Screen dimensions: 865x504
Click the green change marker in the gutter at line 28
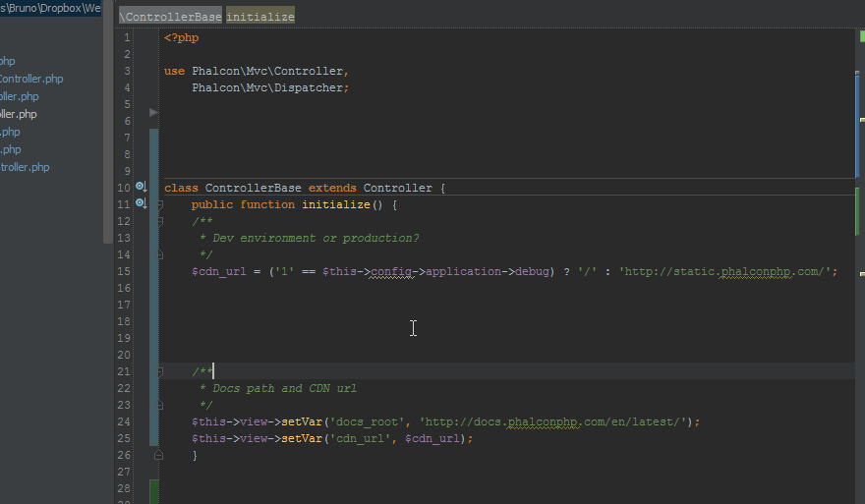click(154, 491)
